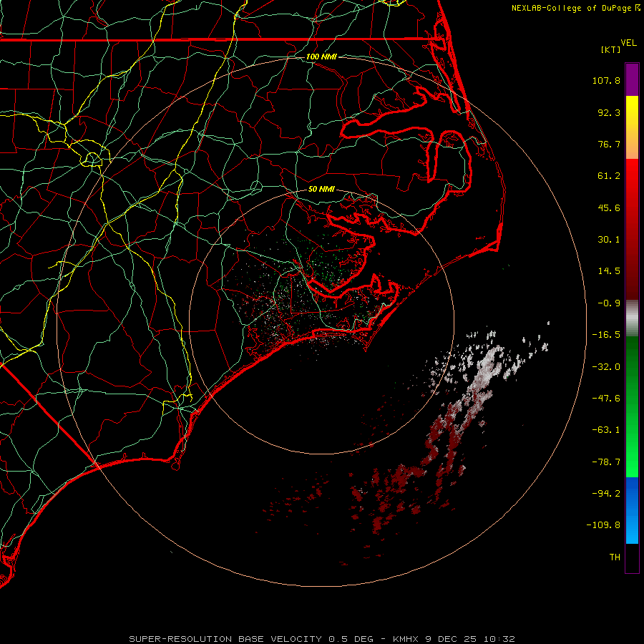Click the Super-Resolution Base Velocity caption
644x644 pixels.
tap(321, 639)
